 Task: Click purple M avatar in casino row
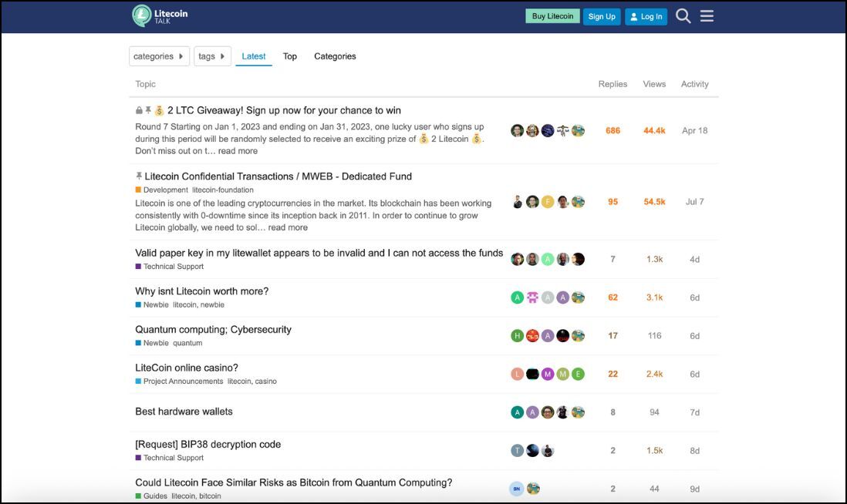tap(548, 374)
